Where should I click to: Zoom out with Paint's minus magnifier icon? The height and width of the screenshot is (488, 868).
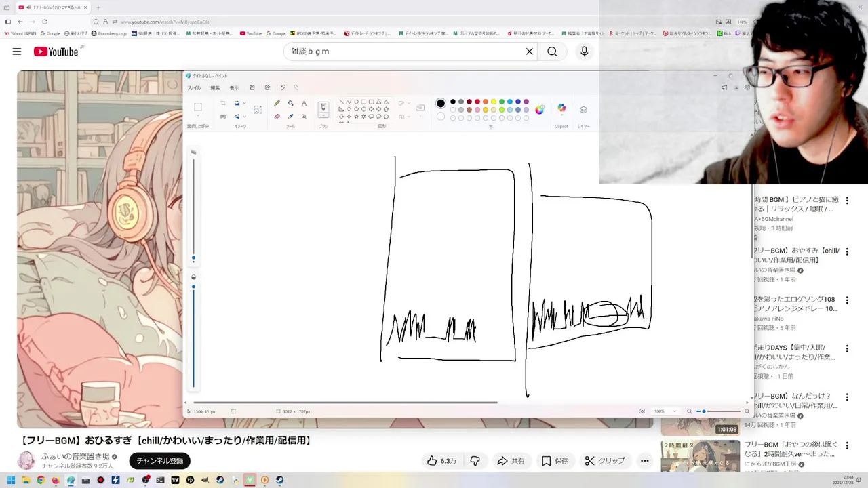690,411
